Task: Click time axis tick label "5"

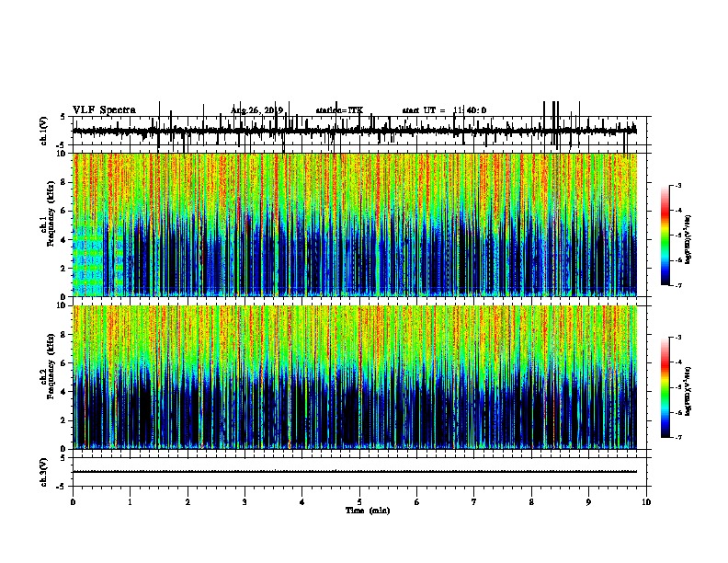Action: 359,502
